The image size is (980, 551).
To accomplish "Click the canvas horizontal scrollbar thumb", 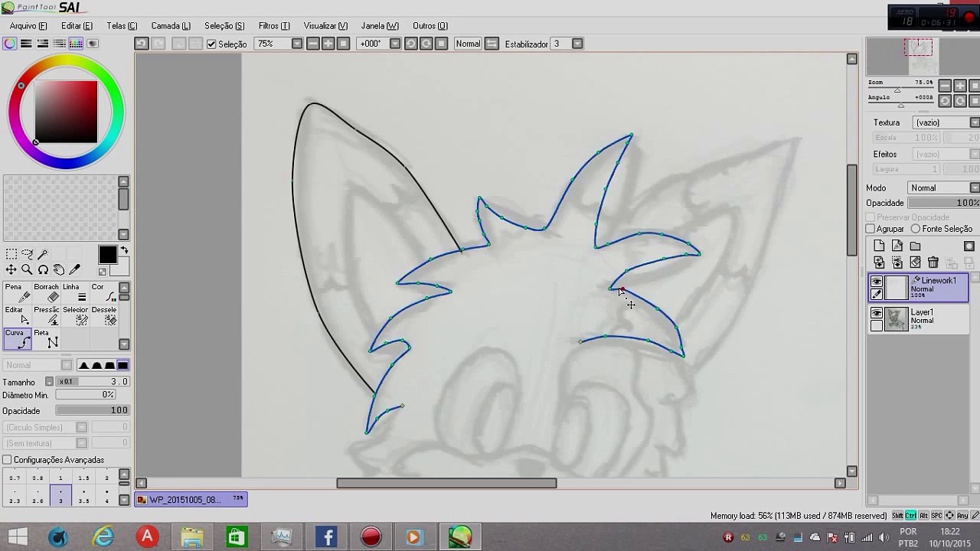I will pyautogui.click(x=446, y=483).
